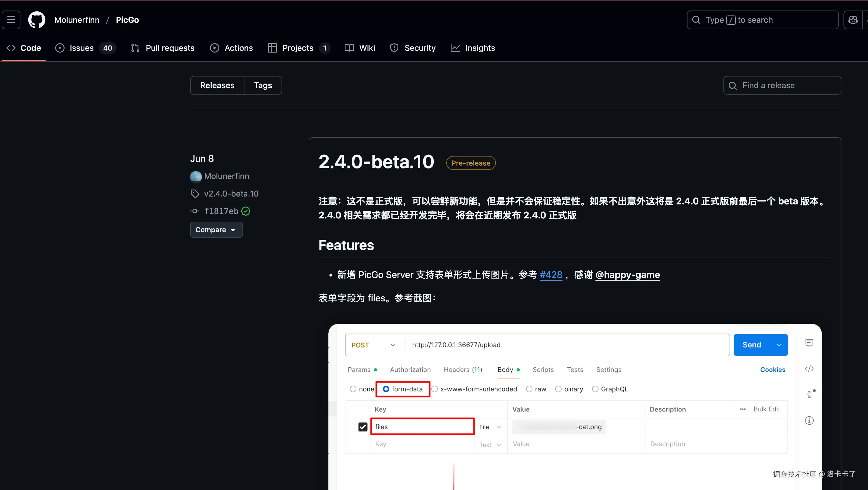Click the comments icon in Postman sidebar
Screen dimensions: 868x490
coord(809,343)
